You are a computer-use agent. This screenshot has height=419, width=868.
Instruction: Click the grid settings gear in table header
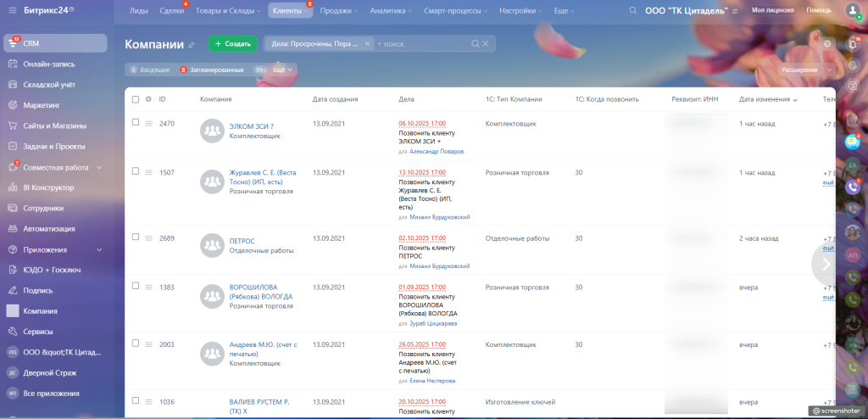click(x=148, y=99)
